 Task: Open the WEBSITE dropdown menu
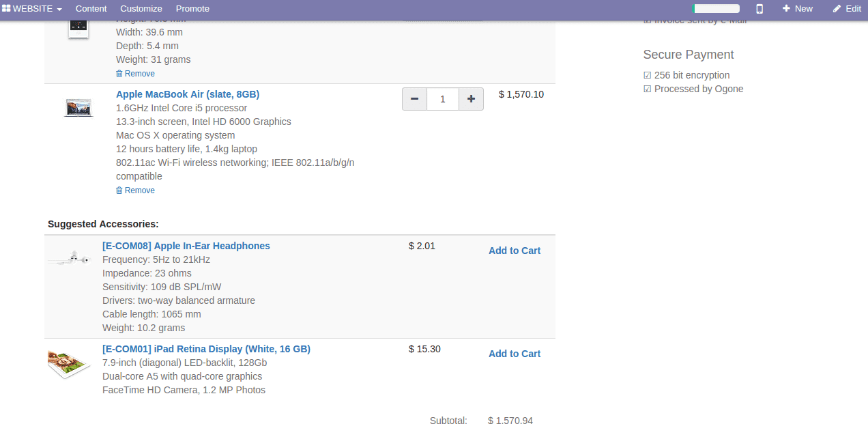coord(32,9)
